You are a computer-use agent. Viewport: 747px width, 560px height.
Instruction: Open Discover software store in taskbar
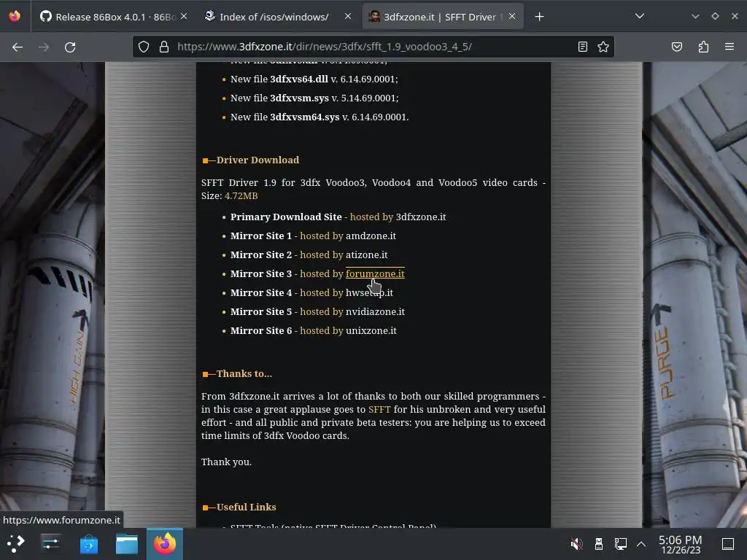pyautogui.click(x=88, y=543)
